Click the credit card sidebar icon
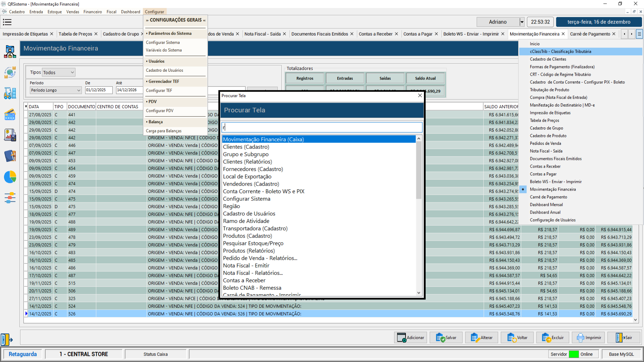644x362 pixels. (10, 114)
